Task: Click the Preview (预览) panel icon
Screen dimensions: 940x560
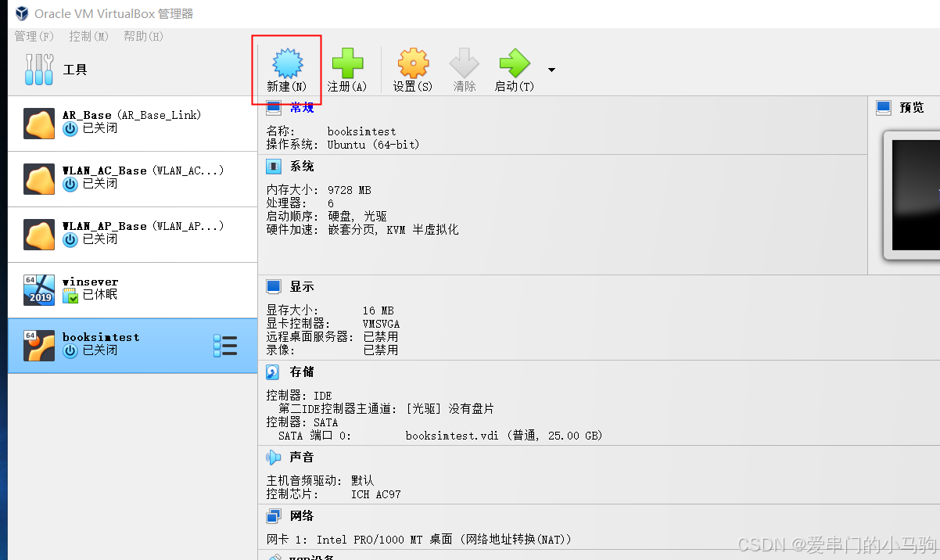Action: click(884, 107)
